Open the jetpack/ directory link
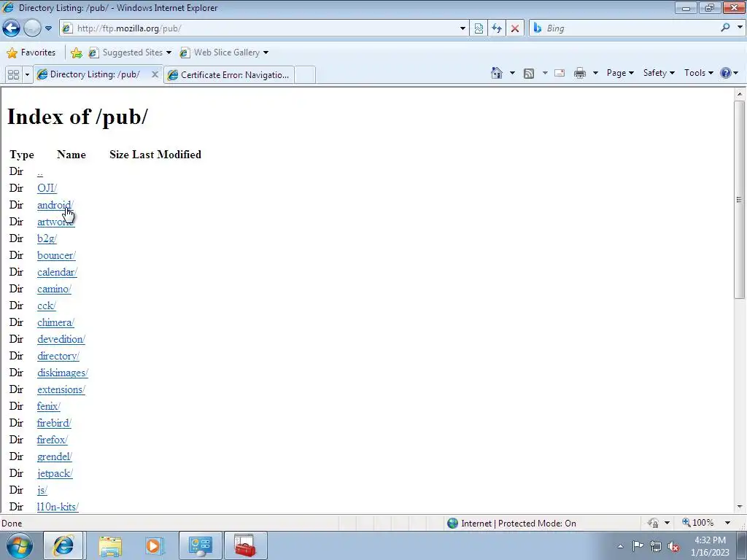This screenshot has width=747, height=560. tap(55, 473)
